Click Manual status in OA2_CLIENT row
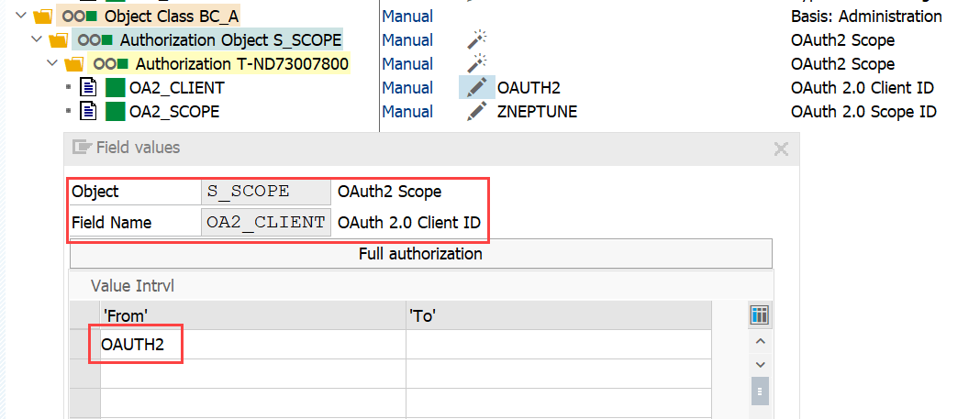This screenshot has height=419, width=980. [407, 87]
